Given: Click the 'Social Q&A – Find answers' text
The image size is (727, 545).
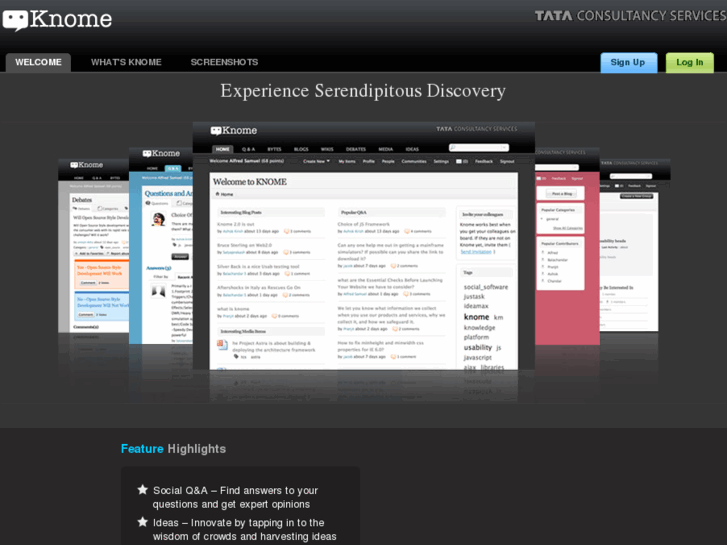Looking at the screenshot, I should tap(235, 497).
